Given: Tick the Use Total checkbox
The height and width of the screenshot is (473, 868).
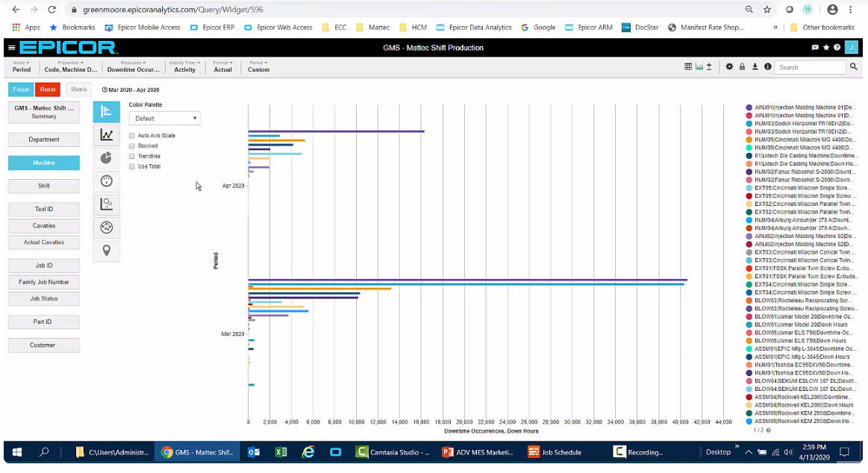Looking at the screenshot, I should tap(132, 166).
